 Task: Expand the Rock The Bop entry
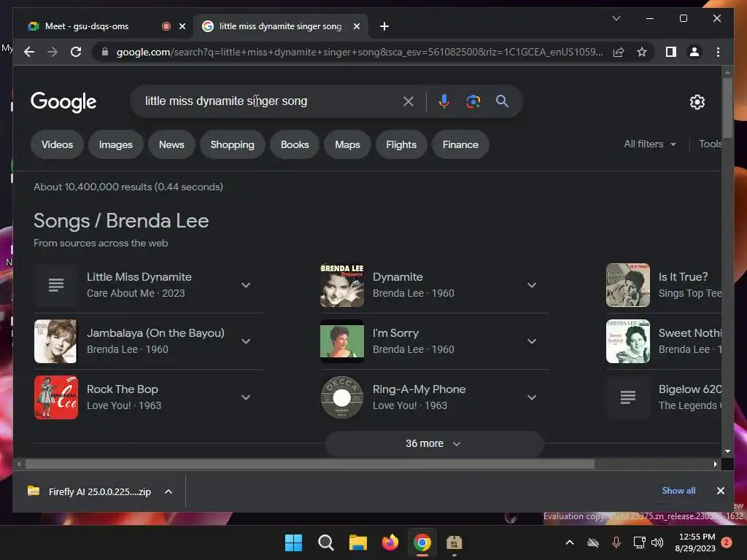click(246, 397)
